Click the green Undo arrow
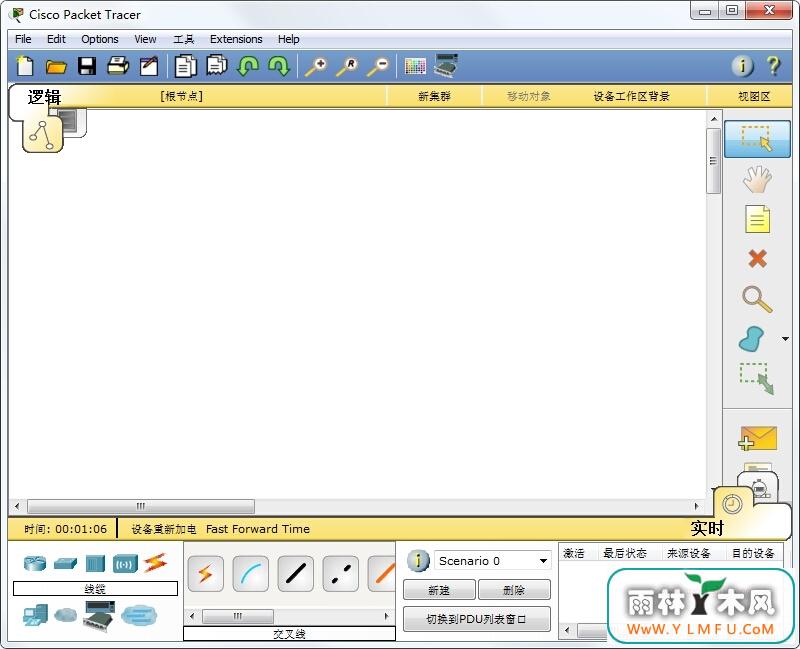Viewport: 800px width, 649px height. (248, 66)
